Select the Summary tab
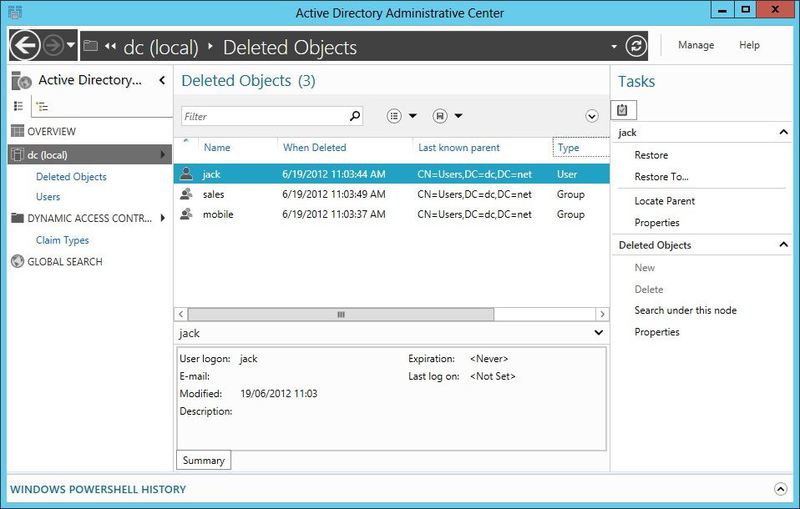The image size is (800, 509). [x=204, y=460]
